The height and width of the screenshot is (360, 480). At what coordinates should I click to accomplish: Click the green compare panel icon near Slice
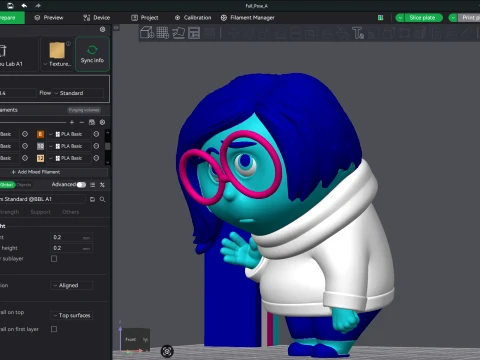[x=380, y=18]
